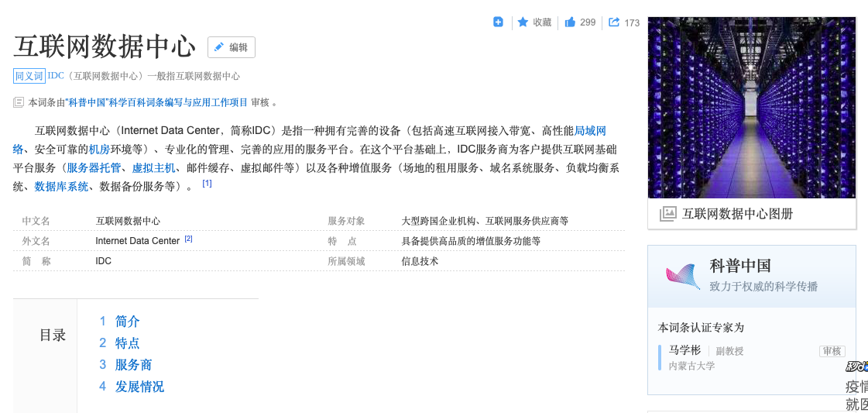Click the star favorite (收藏) icon
The height and width of the screenshot is (413, 868).
tap(523, 22)
